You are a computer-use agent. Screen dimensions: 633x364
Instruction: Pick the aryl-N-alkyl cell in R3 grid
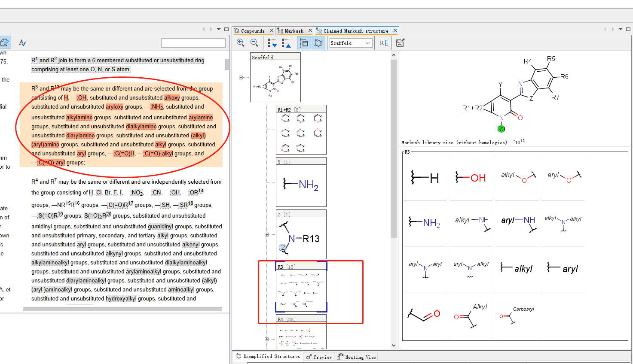pos(471,269)
